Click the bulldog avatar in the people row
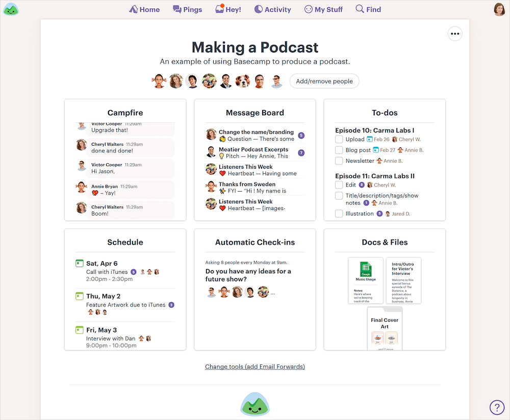Viewport: 510px width, 420px height. (x=243, y=81)
